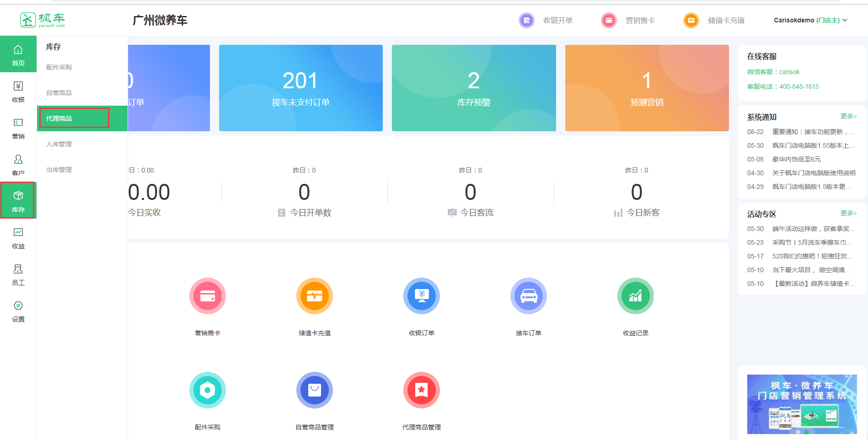
Task: Click the 收银开单 header button
Action: click(x=546, y=20)
